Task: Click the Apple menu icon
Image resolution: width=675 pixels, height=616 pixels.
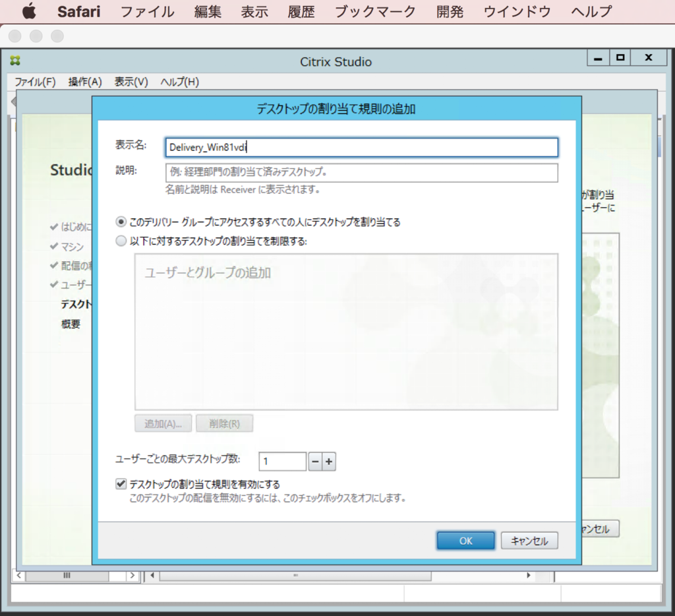Action: pos(29,11)
